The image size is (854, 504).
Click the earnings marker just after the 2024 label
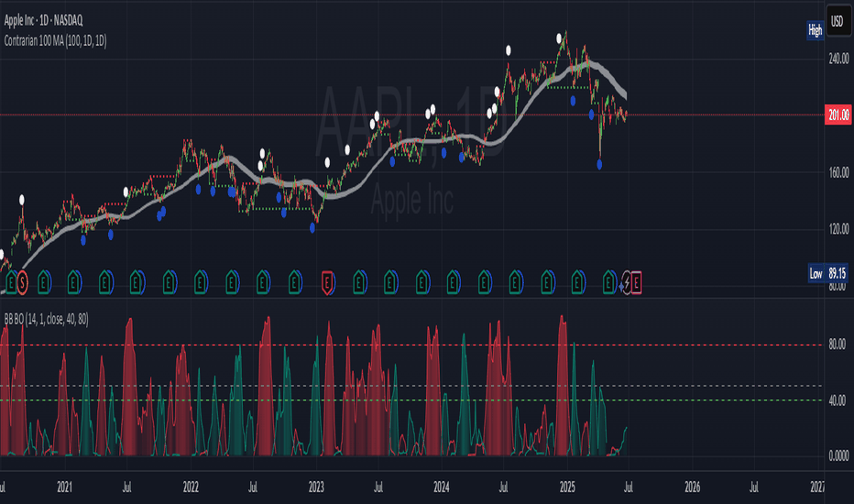pos(453,282)
